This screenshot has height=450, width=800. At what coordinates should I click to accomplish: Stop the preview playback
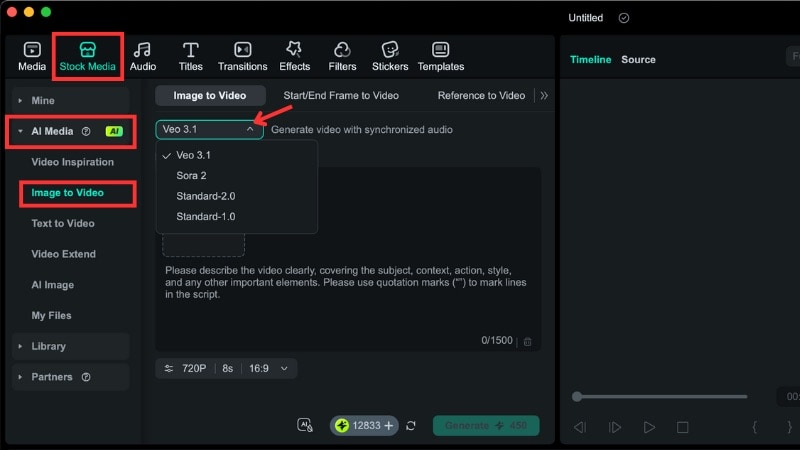(x=683, y=427)
